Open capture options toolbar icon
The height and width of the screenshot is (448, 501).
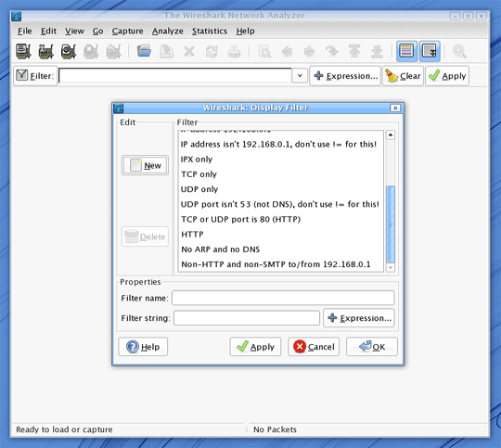45,51
